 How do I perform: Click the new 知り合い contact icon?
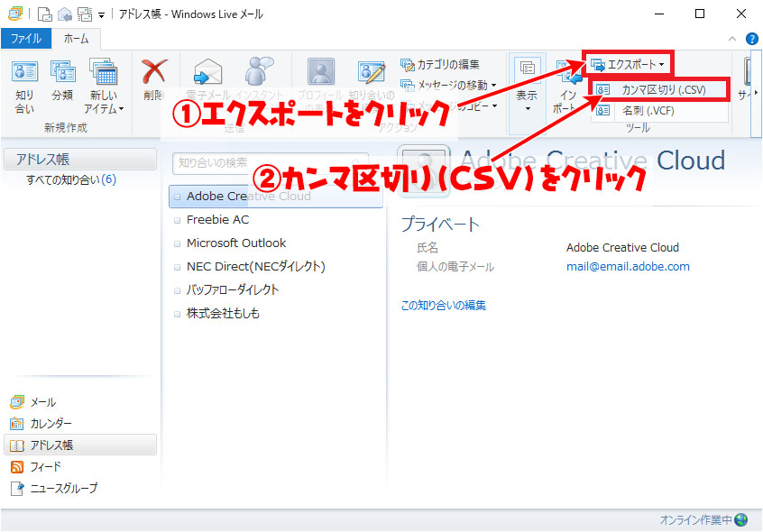pyautogui.click(x=24, y=71)
